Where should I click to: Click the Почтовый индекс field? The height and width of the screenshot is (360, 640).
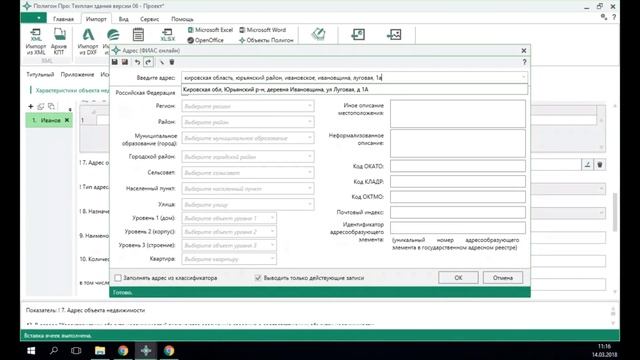tap(458, 212)
